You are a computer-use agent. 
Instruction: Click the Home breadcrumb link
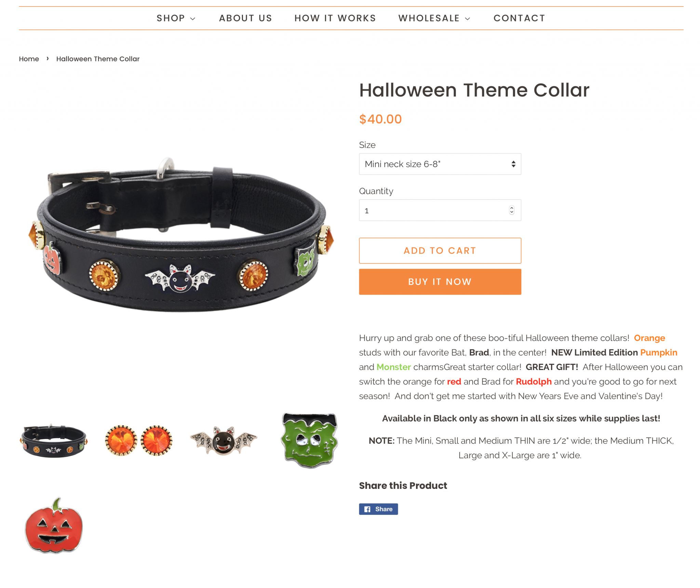29,59
